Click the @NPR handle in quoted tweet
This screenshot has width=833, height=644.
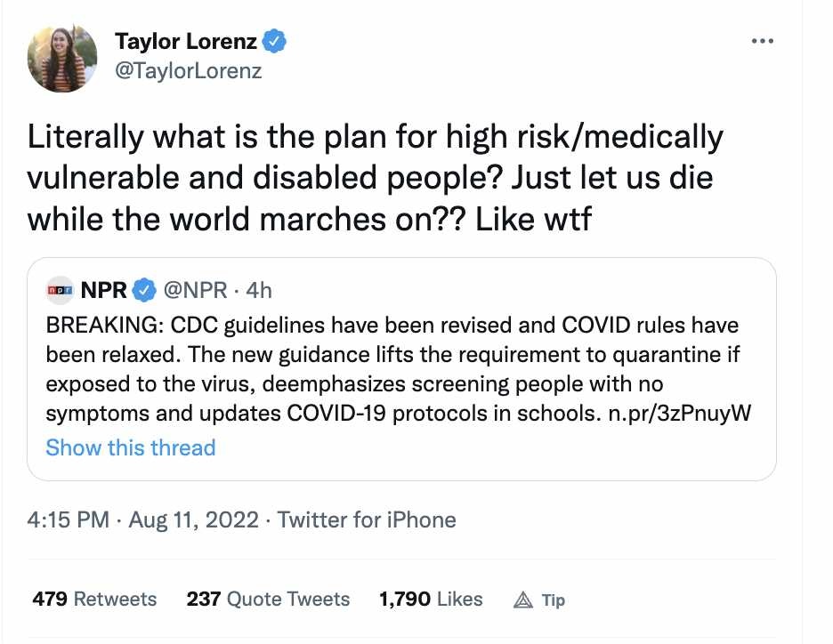point(195,290)
